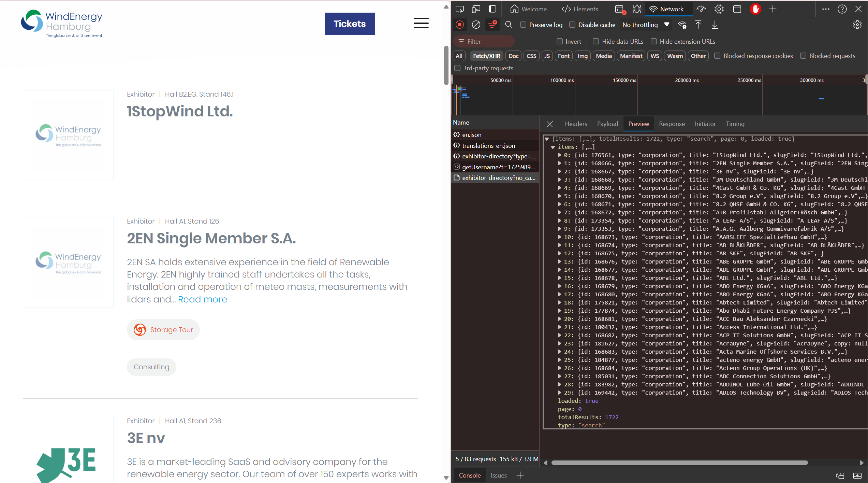Switch to the Headers tab
Screen dimensions: 868x483
(576, 124)
